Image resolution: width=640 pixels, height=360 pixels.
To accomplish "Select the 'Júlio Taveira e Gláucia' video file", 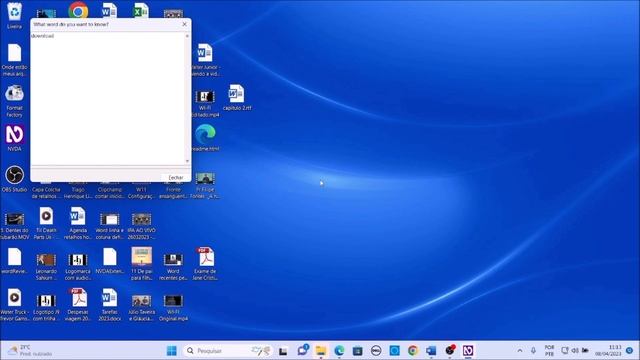I will pos(142,307).
